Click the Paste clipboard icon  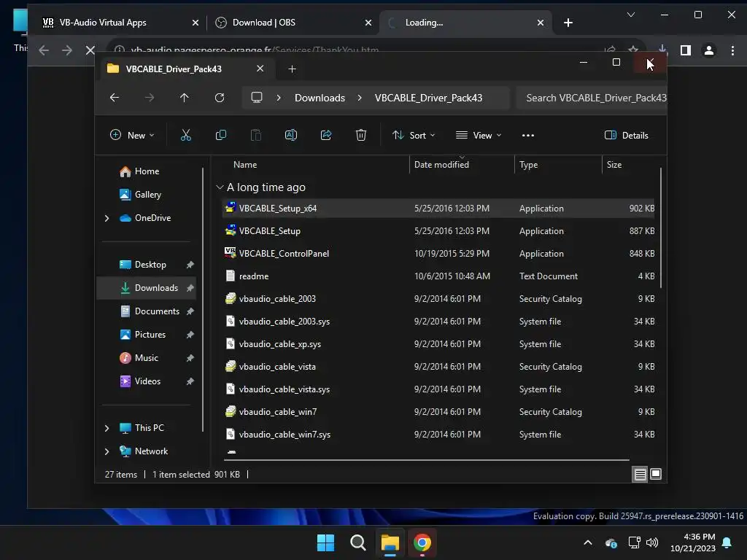pyautogui.click(x=256, y=135)
